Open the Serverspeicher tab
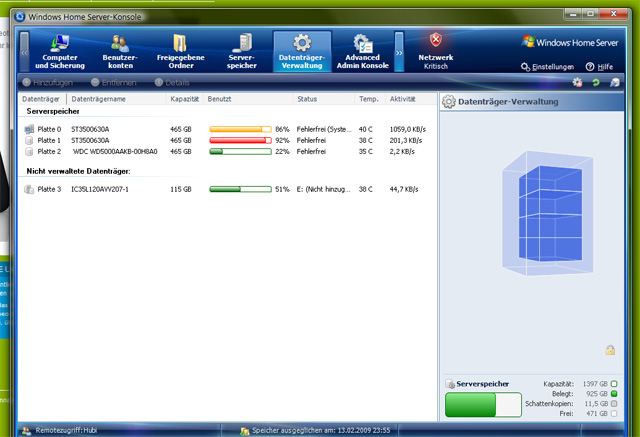The width and height of the screenshot is (640, 437). coord(241,52)
